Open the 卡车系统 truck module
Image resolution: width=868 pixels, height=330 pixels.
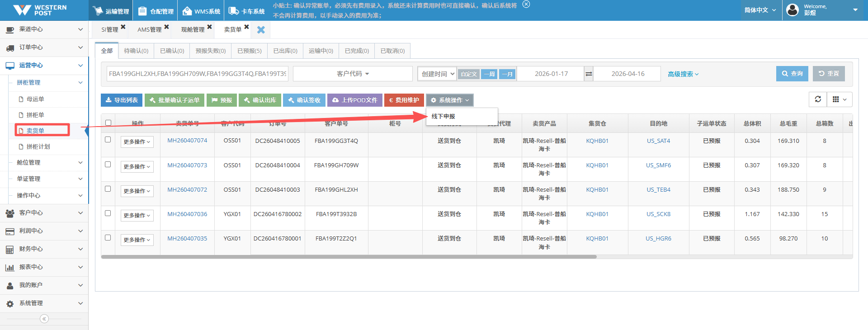pos(247,11)
